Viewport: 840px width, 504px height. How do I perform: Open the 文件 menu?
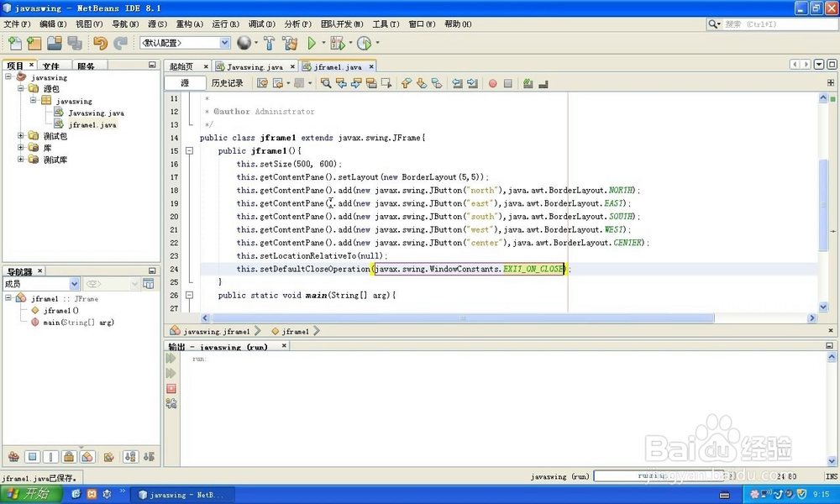(x=17, y=24)
